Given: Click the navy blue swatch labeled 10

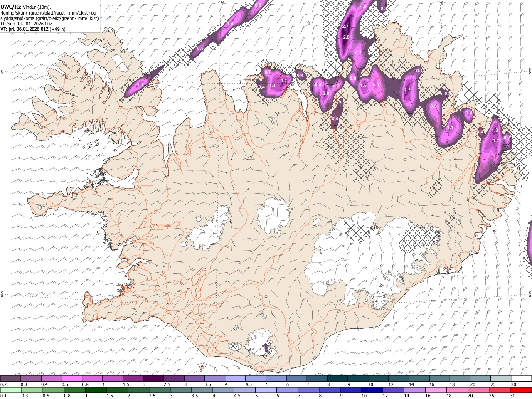Looking at the screenshot, I should click(372, 390).
